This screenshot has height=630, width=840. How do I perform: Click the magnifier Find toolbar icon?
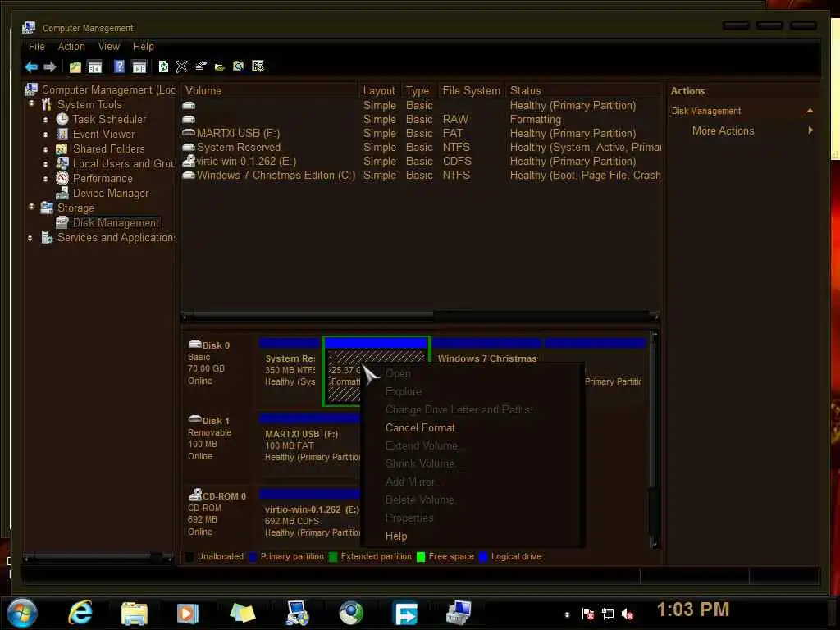coord(239,66)
